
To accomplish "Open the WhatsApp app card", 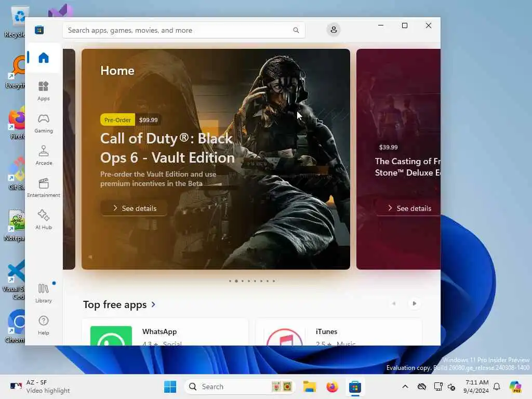I will point(165,332).
